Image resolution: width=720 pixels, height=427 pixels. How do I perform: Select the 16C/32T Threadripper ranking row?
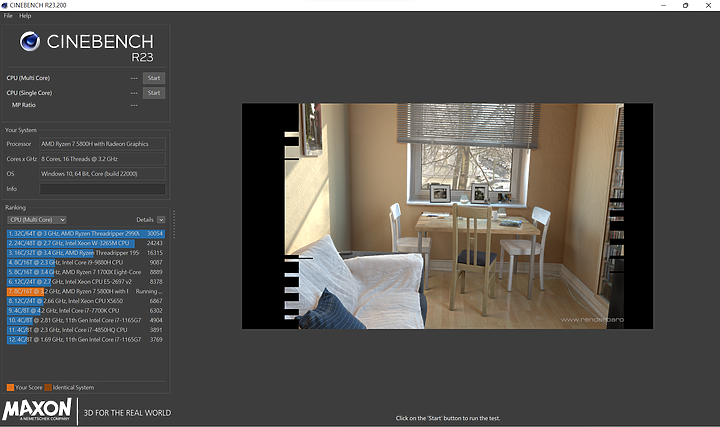tap(85, 253)
